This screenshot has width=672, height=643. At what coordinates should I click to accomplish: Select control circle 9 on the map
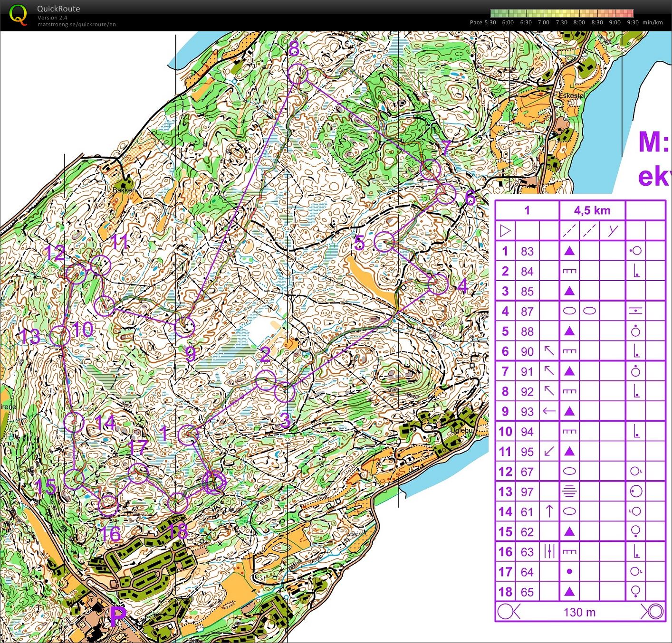coord(184,327)
